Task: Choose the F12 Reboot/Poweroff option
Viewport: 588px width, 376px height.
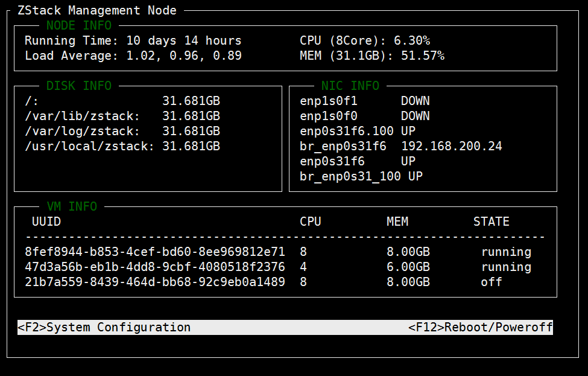Action: tap(481, 327)
